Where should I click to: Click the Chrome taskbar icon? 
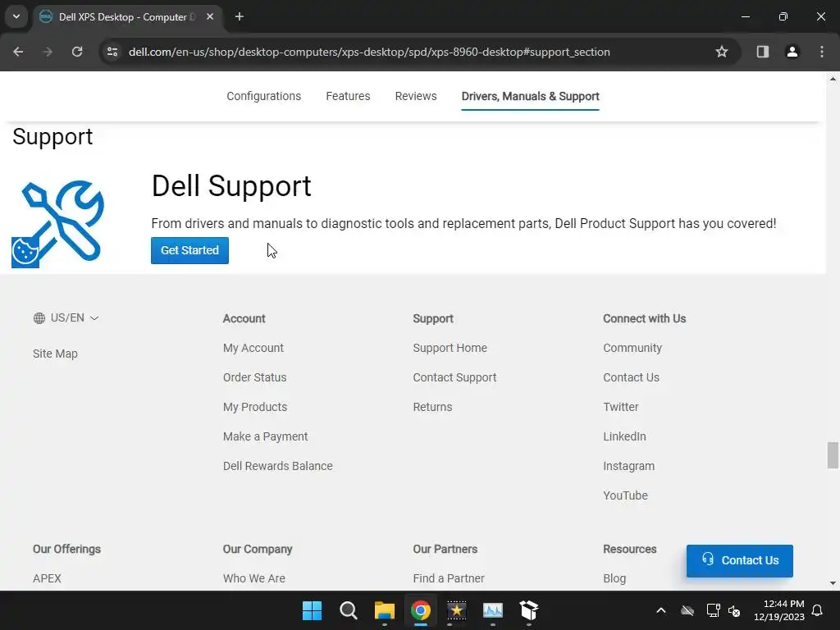pos(421,610)
